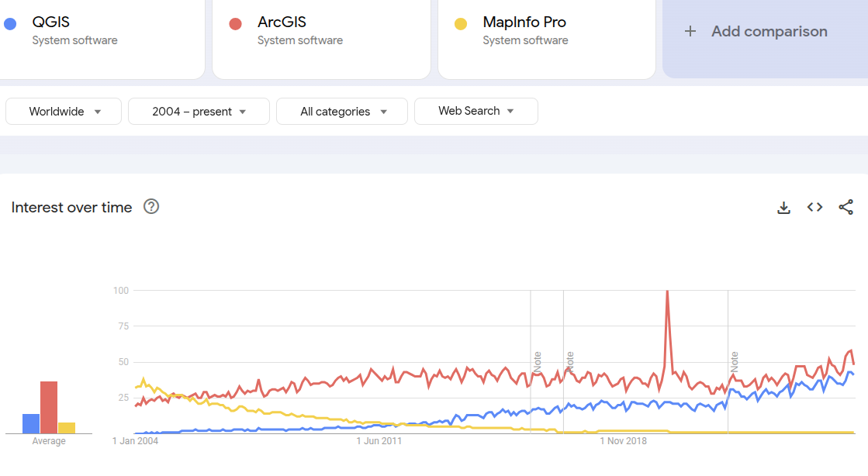Click the red ArcGIS color dot
868x476 pixels.
(236, 24)
